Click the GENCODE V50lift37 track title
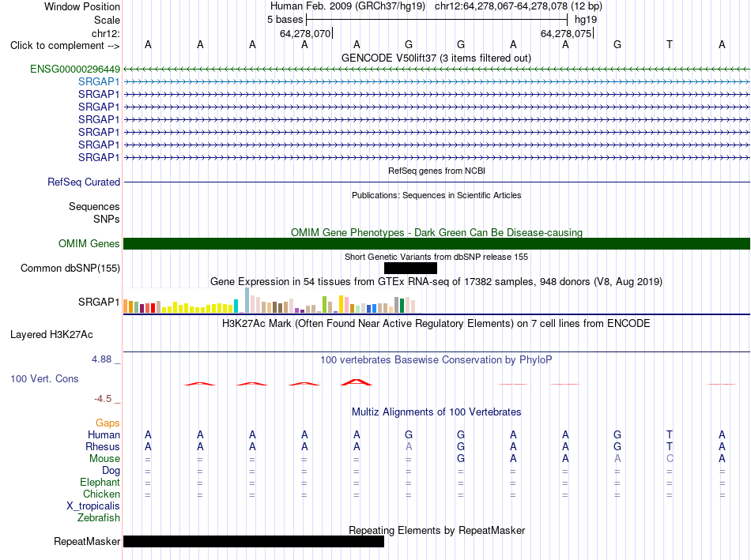 [436, 58]
